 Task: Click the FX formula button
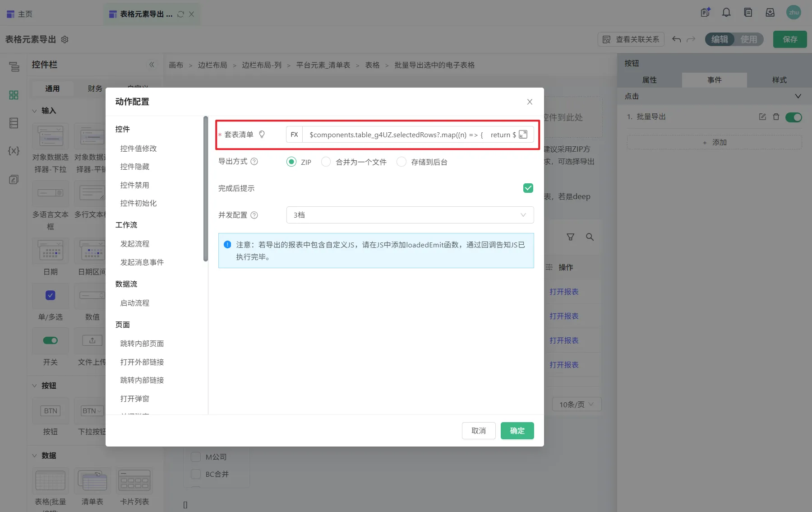tap(295, 135)
